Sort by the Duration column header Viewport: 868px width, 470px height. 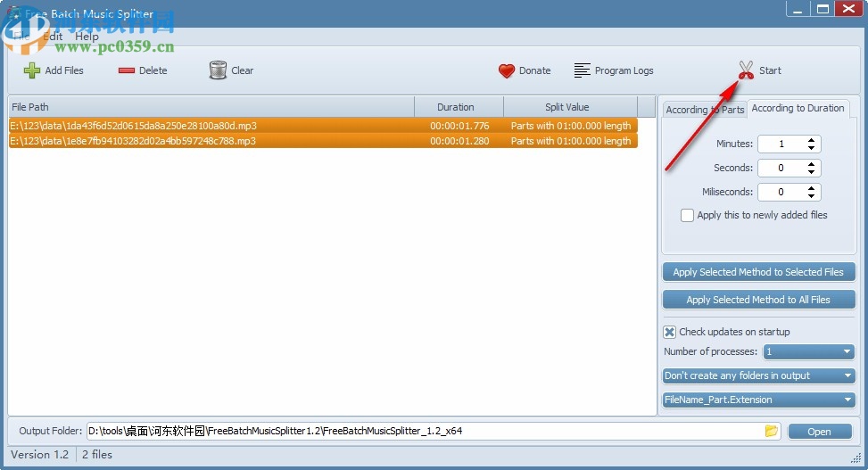pyautogui.click(x=459, y=107)
